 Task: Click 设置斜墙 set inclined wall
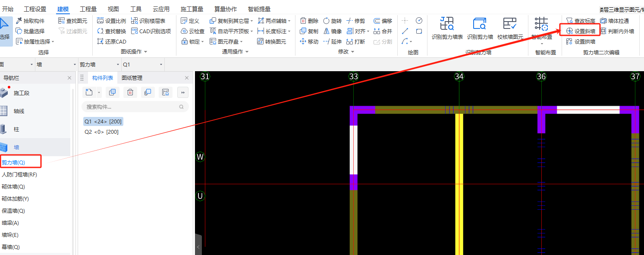pyautogui.click(x=581, y=31)
